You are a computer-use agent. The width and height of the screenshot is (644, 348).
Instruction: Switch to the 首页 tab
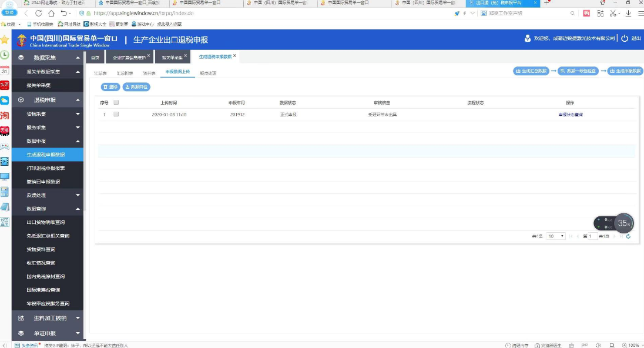[x=95, y=57]
